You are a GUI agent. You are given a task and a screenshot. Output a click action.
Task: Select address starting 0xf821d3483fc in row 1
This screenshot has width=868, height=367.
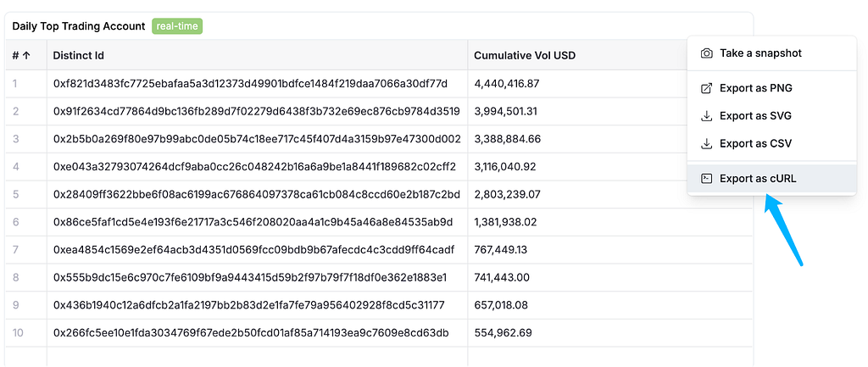point(250,84)
